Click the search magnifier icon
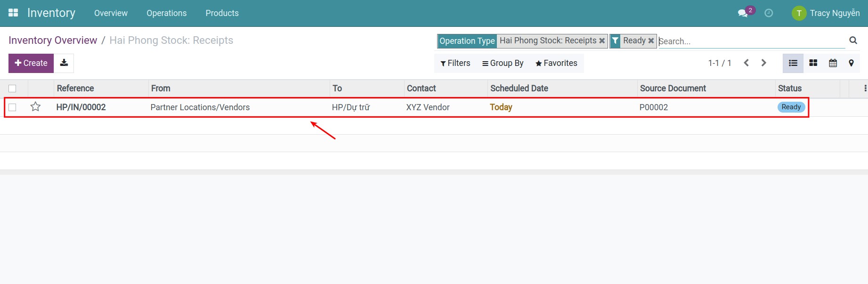The height and width of the screenshot is (284, 868). tap(853, 41)
